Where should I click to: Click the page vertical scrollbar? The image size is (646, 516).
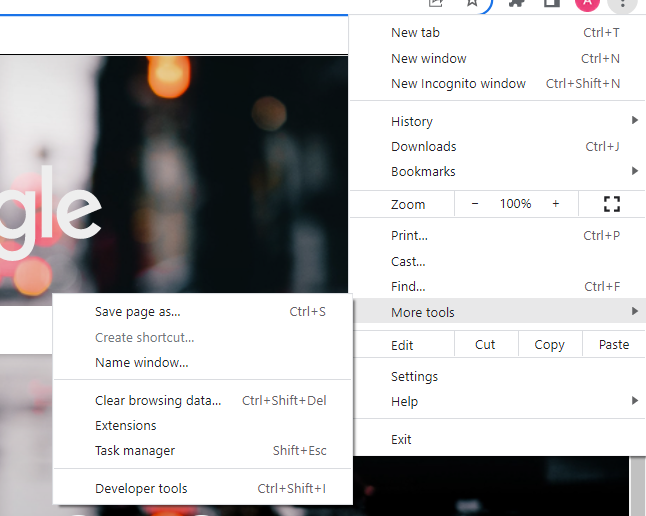[x=636, y=486]
